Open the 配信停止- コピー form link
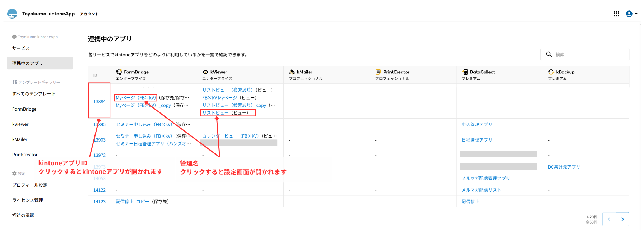 132,202
